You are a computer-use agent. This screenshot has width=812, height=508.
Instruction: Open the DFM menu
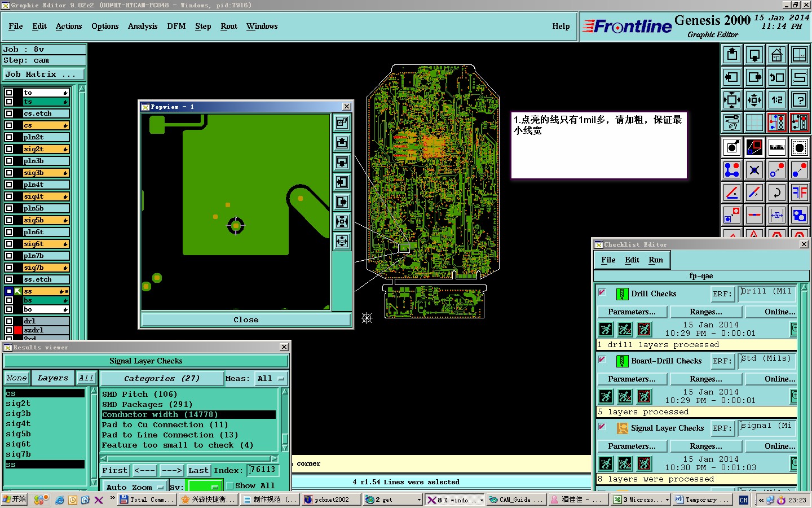click(x=176, y=26)
